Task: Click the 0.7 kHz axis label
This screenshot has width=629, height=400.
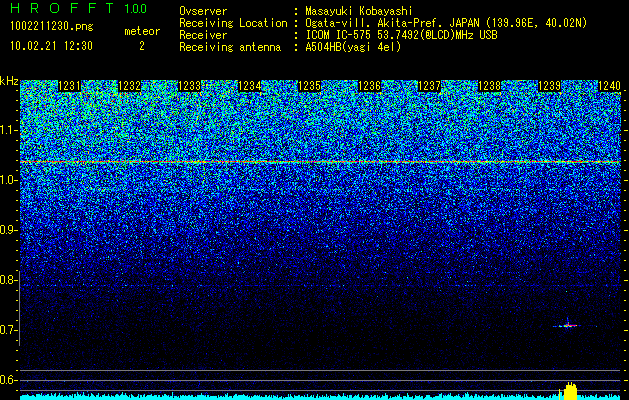Action: coord(9,330)
